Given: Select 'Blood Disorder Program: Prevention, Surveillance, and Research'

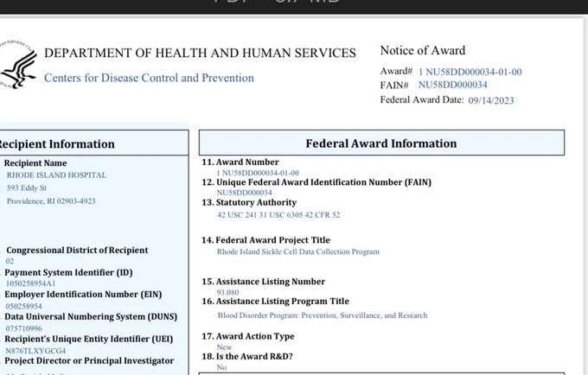Looking at the screenshot, I should coord(323,315).
